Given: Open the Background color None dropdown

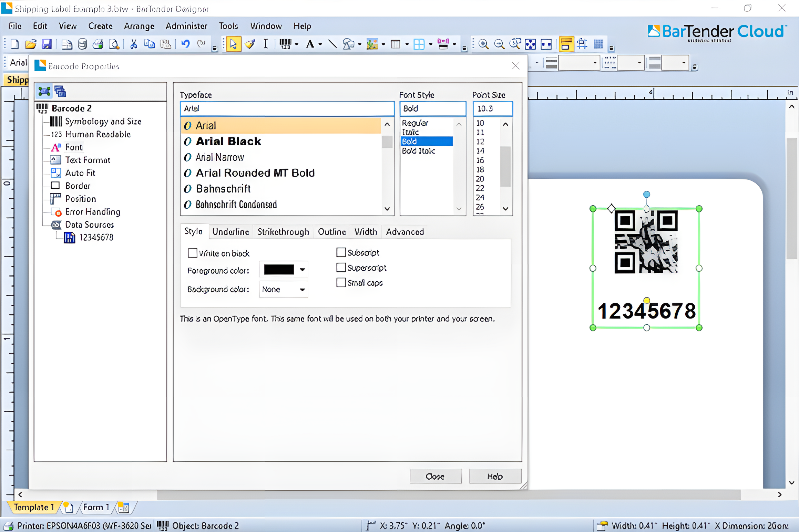Looking at the screenshot, I should (302, 290).
